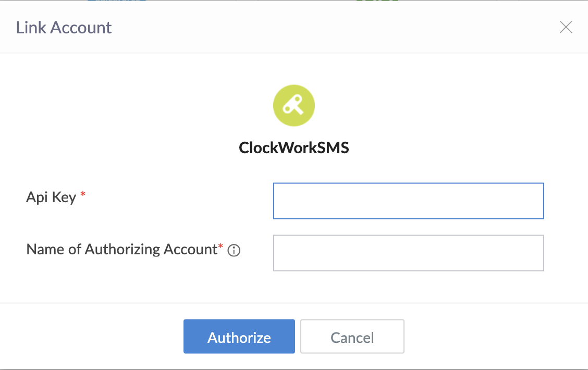
Task: Click the word Link in the dialog title
Action: (27, 28)
